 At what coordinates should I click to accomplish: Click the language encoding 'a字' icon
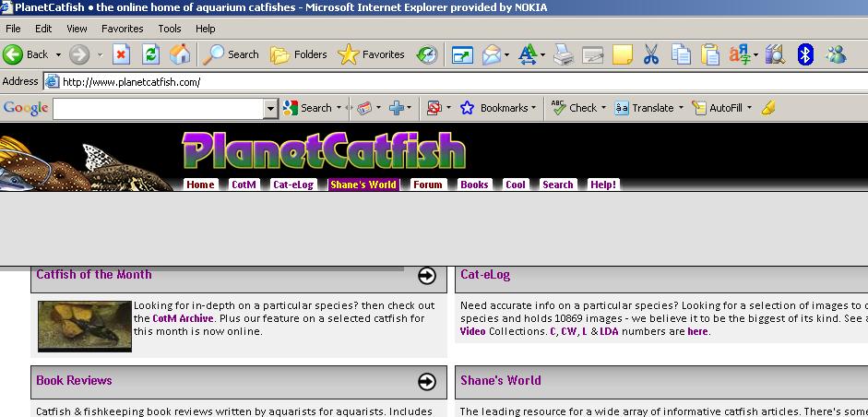point(740,54)
